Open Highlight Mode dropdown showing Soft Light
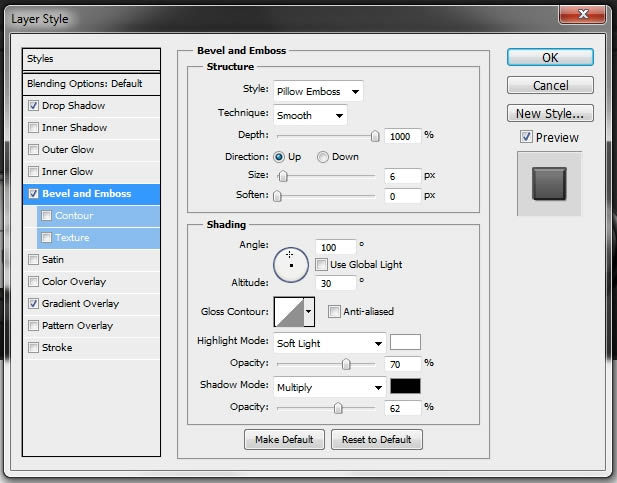 (329, 343)
